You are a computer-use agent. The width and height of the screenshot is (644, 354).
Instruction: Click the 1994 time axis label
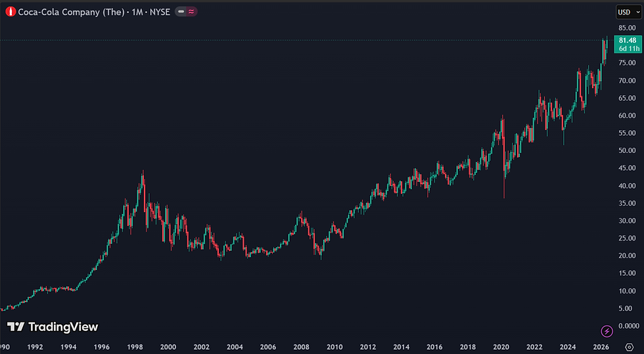click(68, 347)
